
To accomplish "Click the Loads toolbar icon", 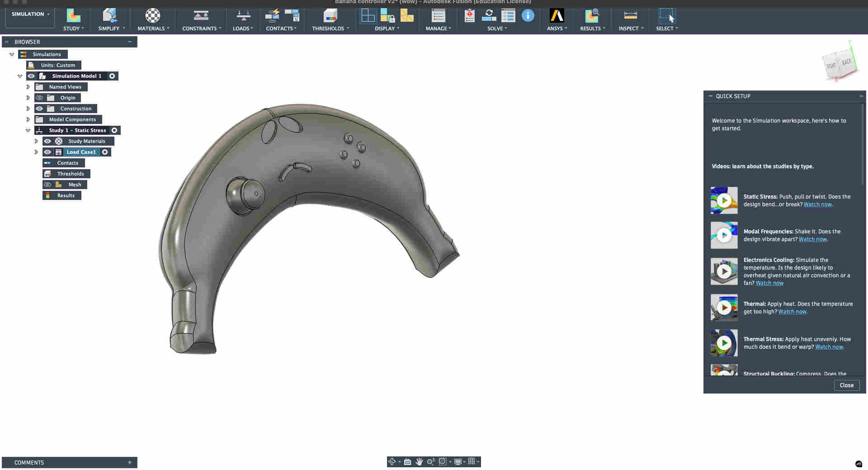I will (243, 16).
